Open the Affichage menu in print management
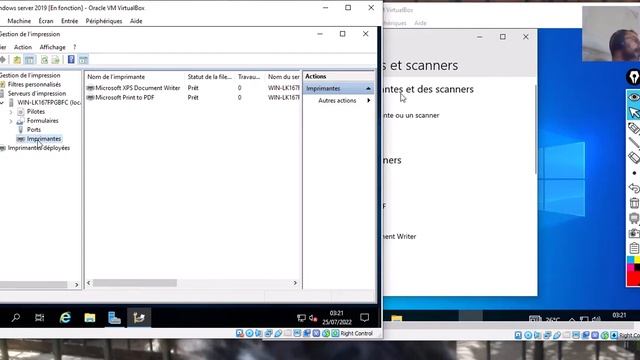Viewport: 640px width, 360px height. pos(52,47)
